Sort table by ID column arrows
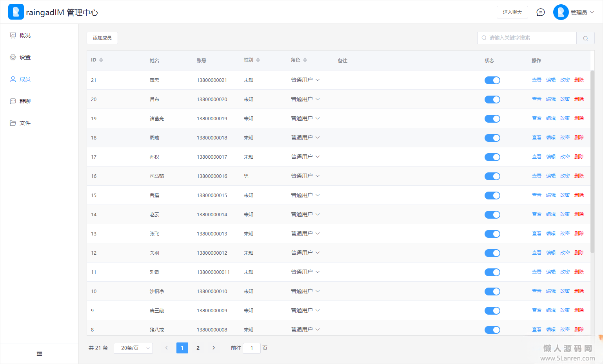The image size is (603, 364). click(101, 60)
